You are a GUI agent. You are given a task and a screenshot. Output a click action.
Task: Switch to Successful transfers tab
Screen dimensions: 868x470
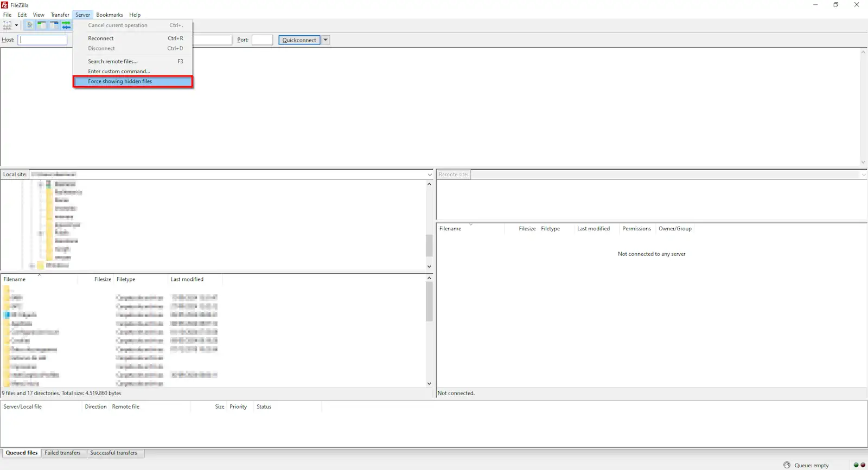pos(113,453)
